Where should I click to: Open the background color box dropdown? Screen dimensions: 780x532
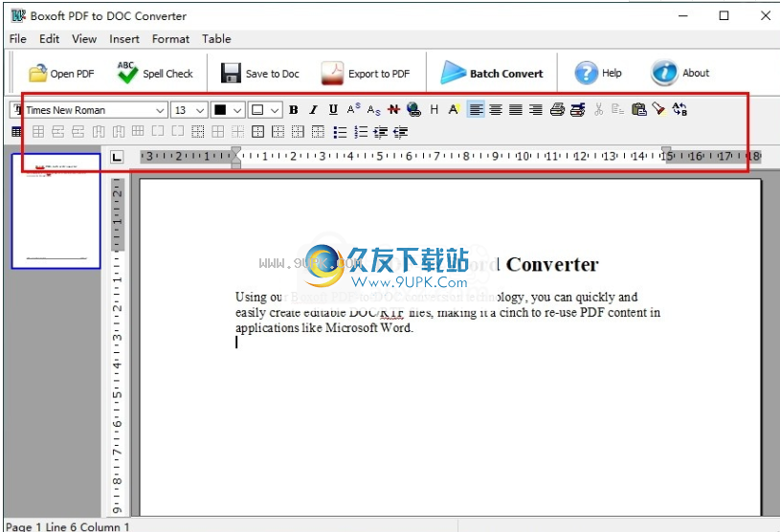pyautogui.click(x=275, y=110)
